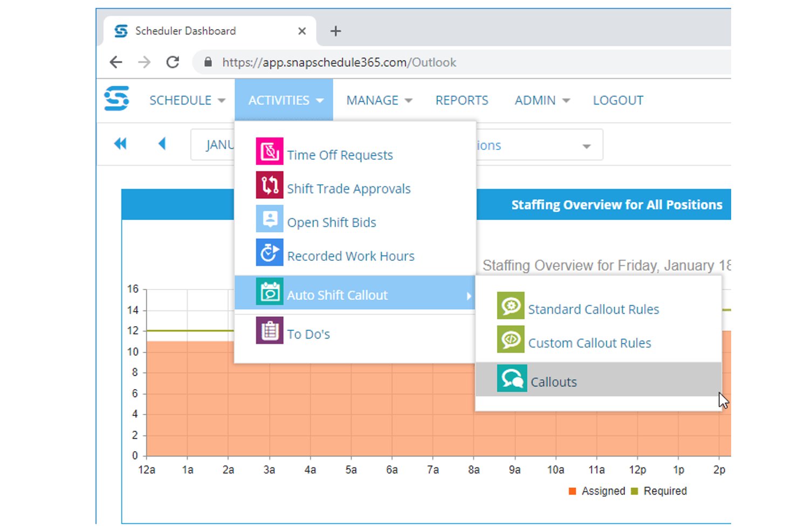
Task: Open a new browser tab
Action: coord(335,31)
